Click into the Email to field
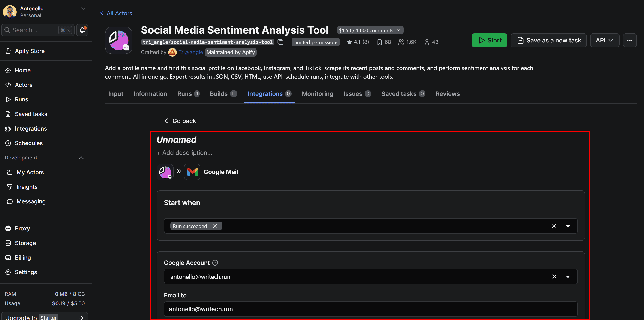The height and width of the screenshot is (320, 644). coord(370,309)
